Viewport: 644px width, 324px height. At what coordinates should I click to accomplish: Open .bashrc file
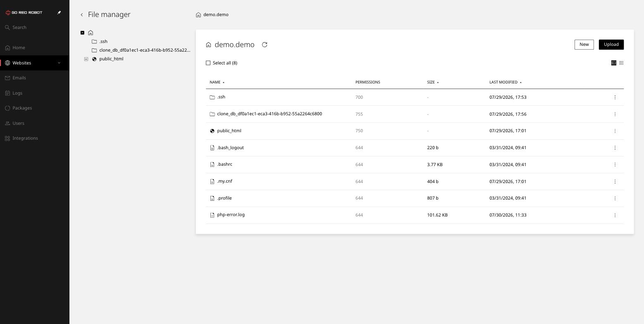click(x=224, y=164)
